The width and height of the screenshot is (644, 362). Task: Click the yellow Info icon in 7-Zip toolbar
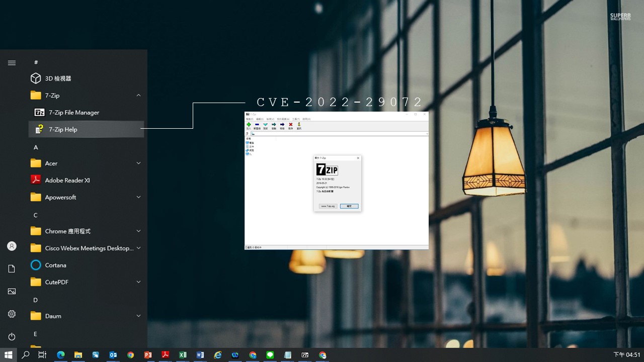point(299,126)
